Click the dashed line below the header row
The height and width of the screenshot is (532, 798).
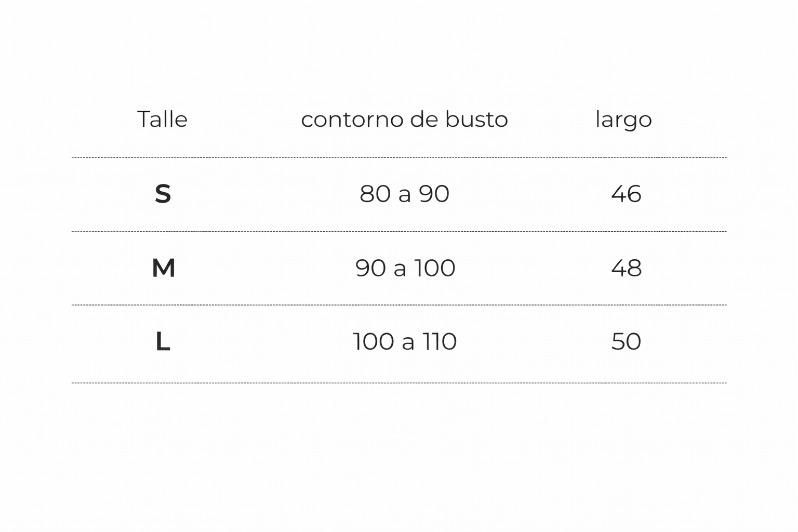tap(399, 157)
